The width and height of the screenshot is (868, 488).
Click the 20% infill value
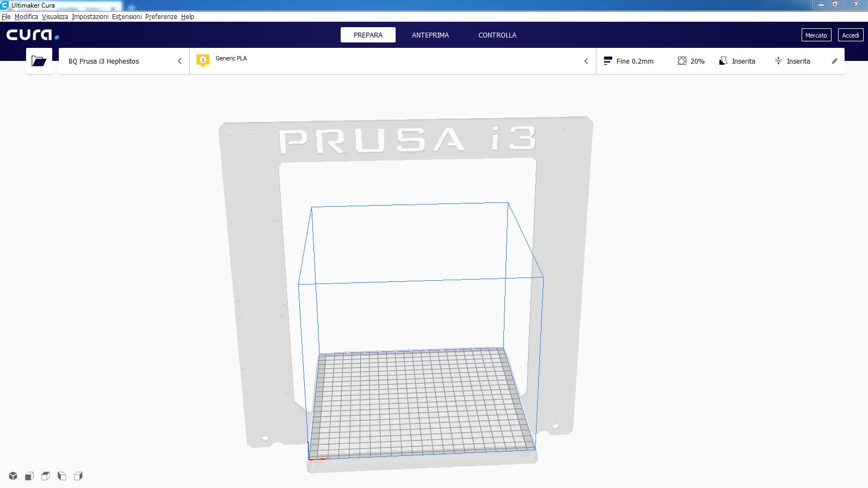point(698,61)
